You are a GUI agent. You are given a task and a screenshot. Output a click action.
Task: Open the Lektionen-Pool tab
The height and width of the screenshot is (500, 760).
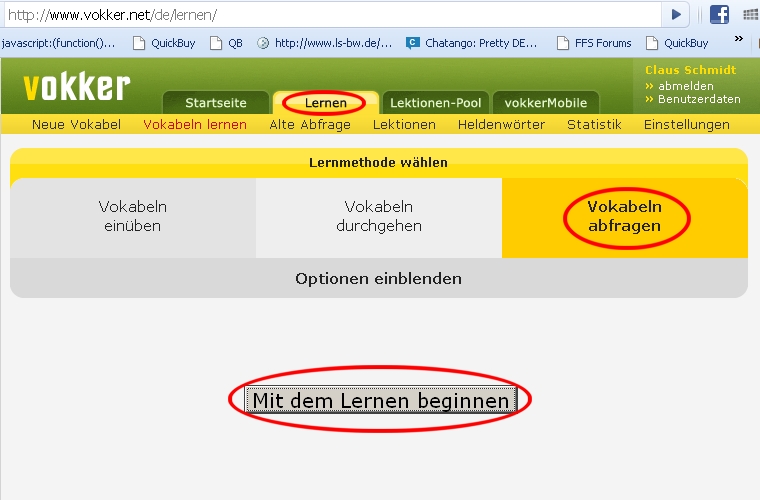coord(435,103)
